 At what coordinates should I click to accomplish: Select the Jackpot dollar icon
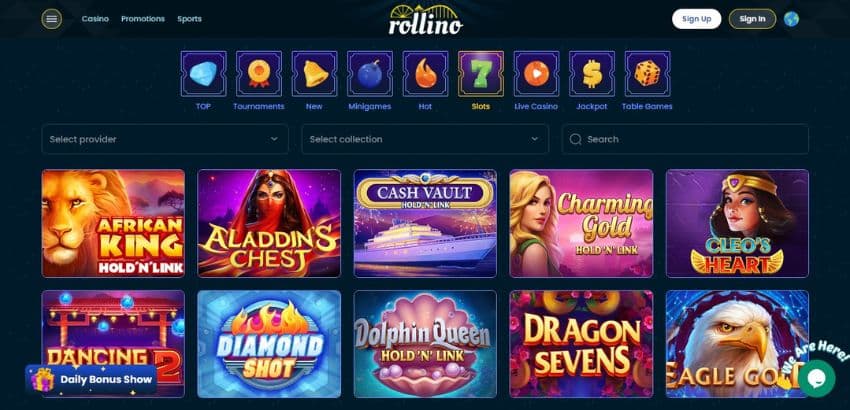tap(592, 74)
